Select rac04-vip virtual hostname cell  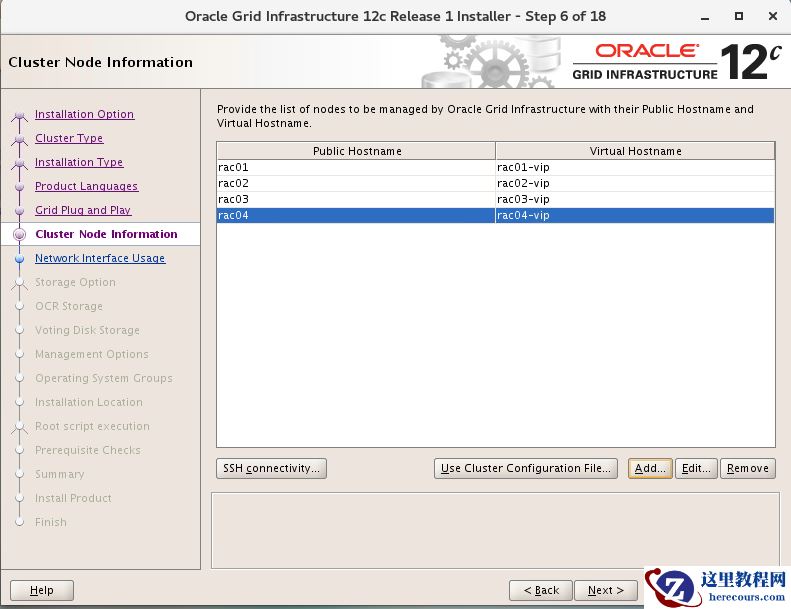click(x=635, y=215)
